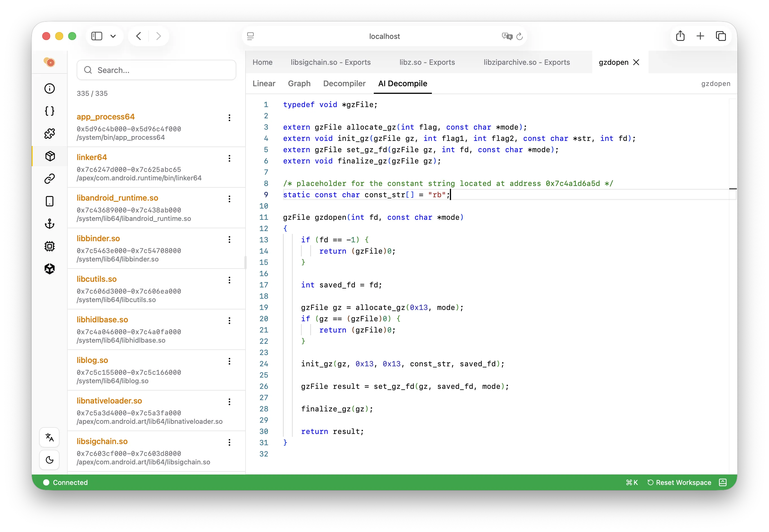The height and width of the screenshot is (532, 769).
Task: Open the anchor hooks icon
Action: coord(49,224)
